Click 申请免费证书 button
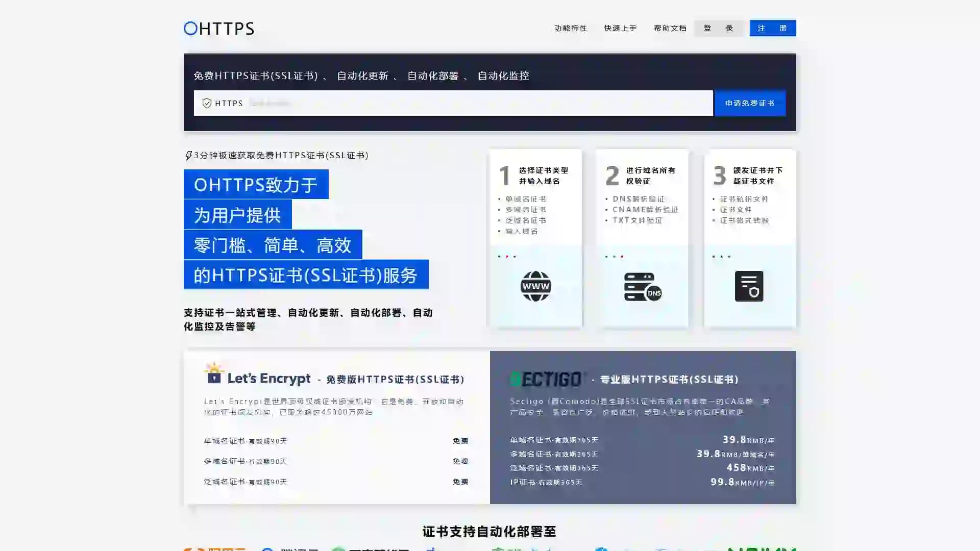The image size is (980, 551). 750,103
